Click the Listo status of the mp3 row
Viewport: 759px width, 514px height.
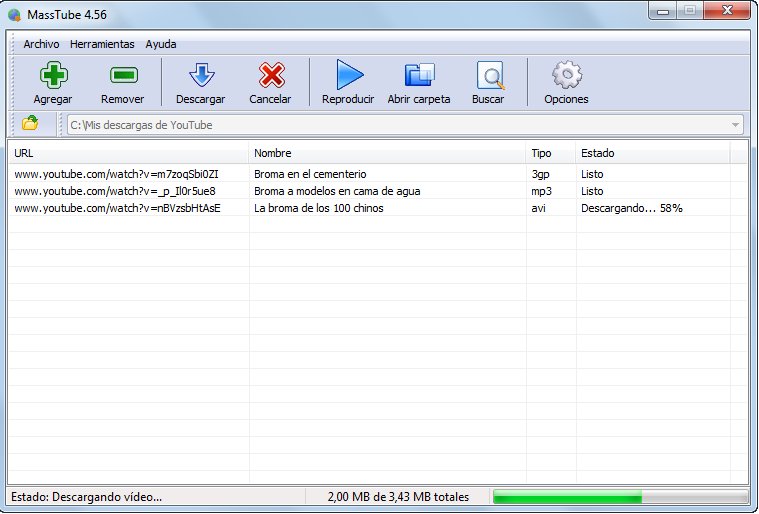(x=592, y=191)
